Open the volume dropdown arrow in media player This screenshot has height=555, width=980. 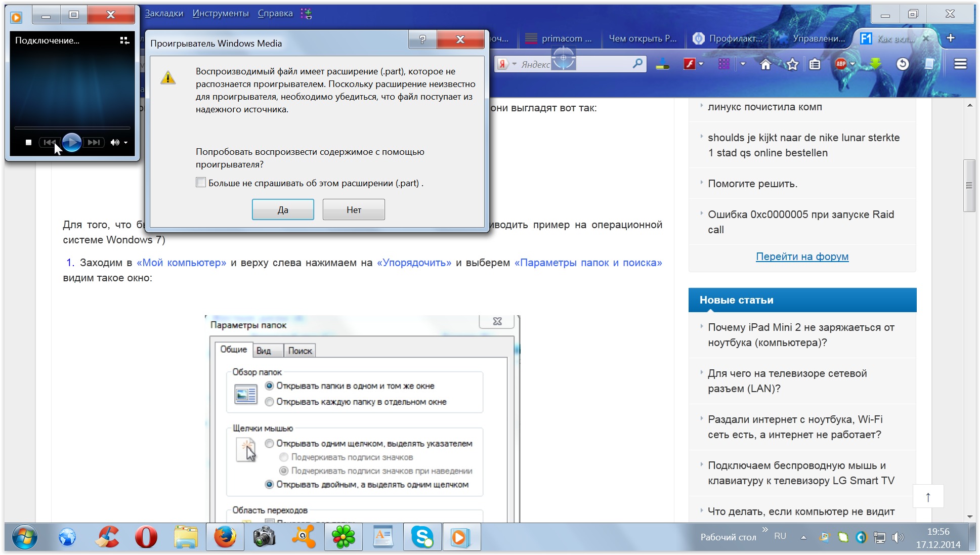click(x=126, y=143)
